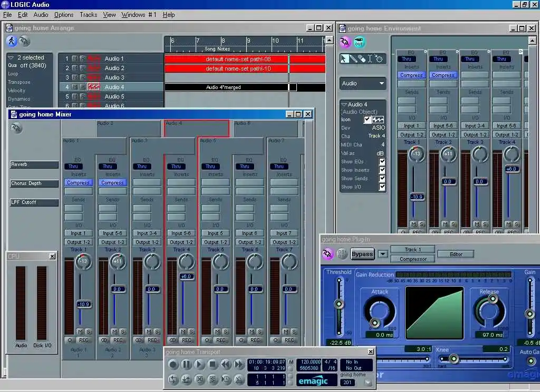The width and height of the screenshot is (540, 392).
Task: Open the Tracks menu
Action: click(88, 15)
